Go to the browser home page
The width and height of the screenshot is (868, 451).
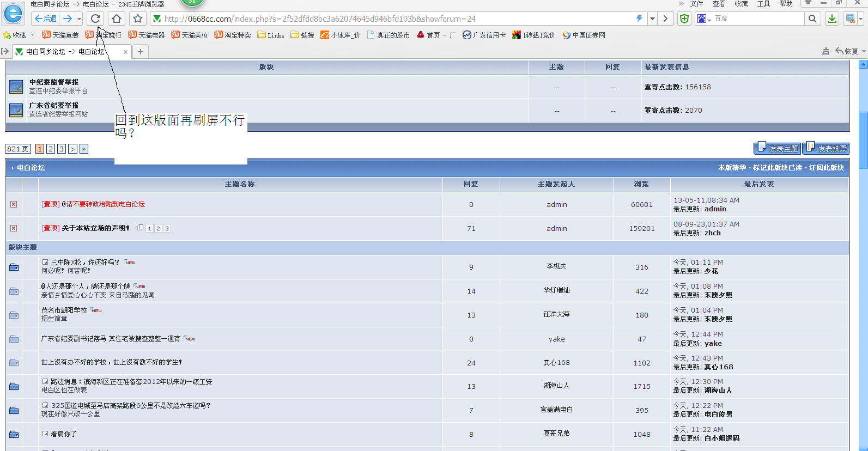[x=116, y=19]
